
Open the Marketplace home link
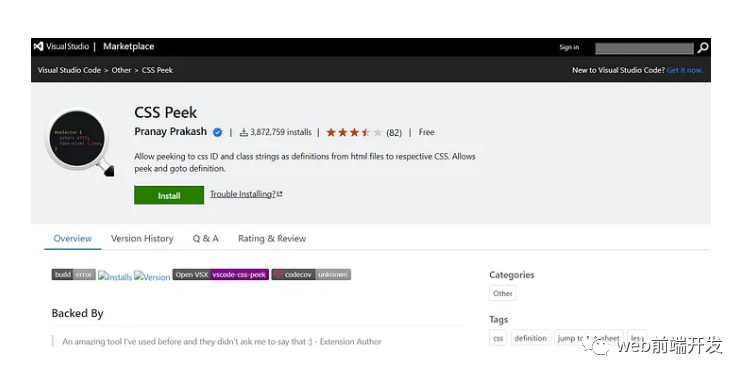[x=128, y=47]
